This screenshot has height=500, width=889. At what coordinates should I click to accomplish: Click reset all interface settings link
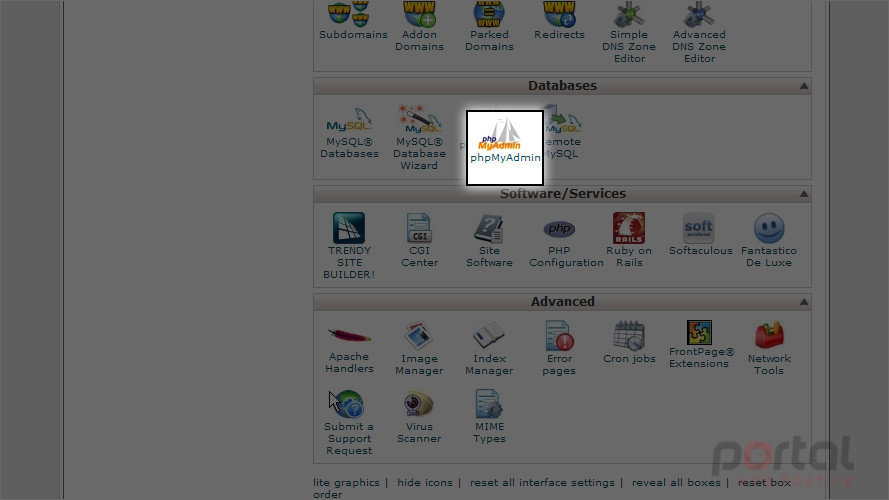pos(542,482)
